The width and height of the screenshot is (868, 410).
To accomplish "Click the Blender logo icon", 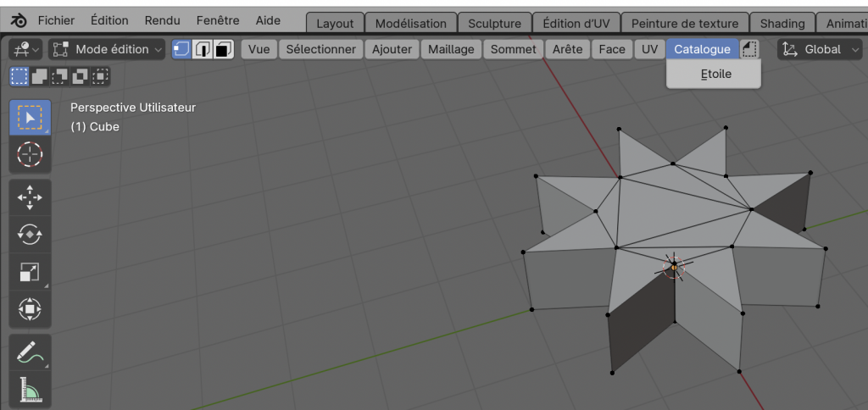I will click(x=19, y=20).
